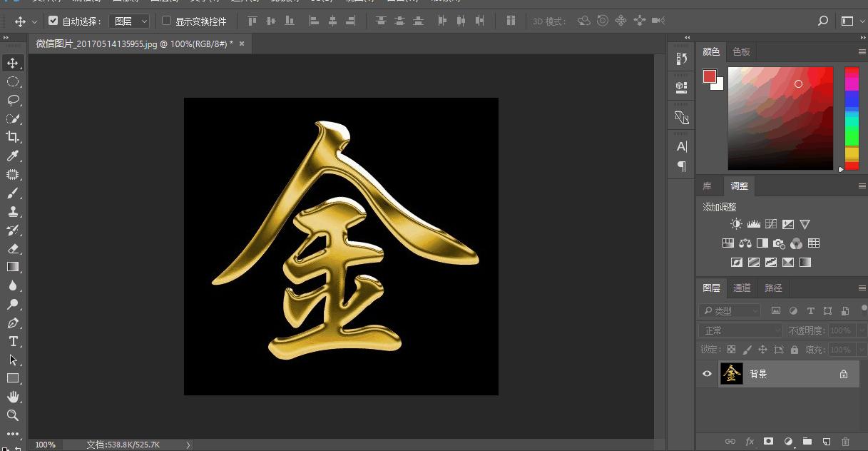Select the Move tool
The image size is (868, 451).
[x=12, y=63]
